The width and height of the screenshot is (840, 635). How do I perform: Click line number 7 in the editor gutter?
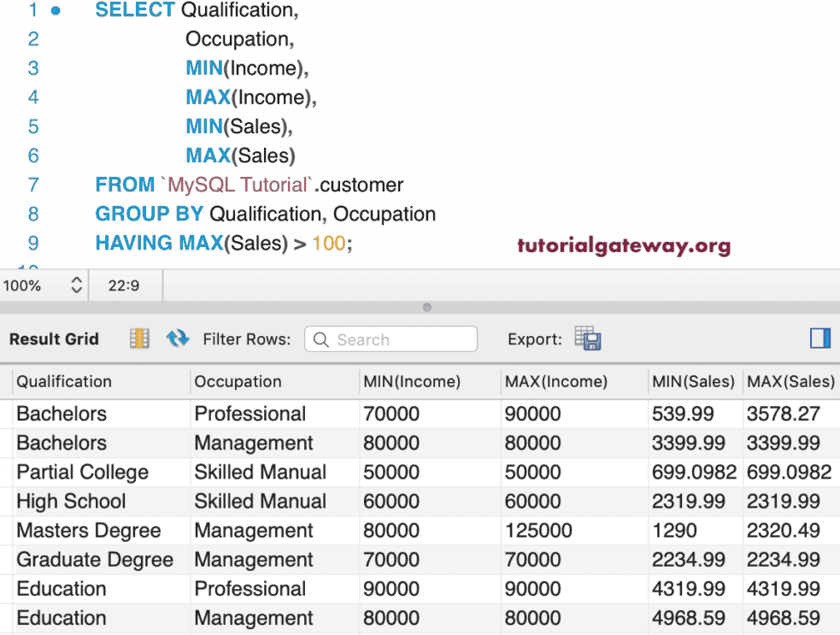pos(33,185)
